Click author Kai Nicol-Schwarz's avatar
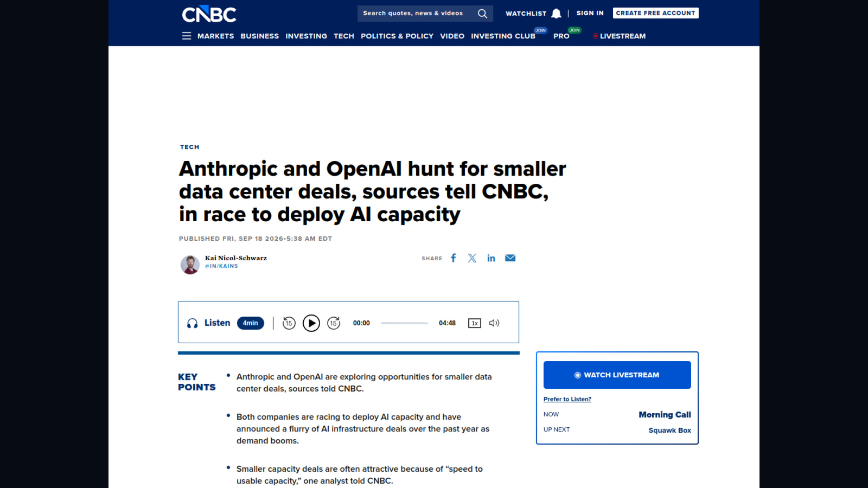This screenshot has height=488, width=868. 190,265
